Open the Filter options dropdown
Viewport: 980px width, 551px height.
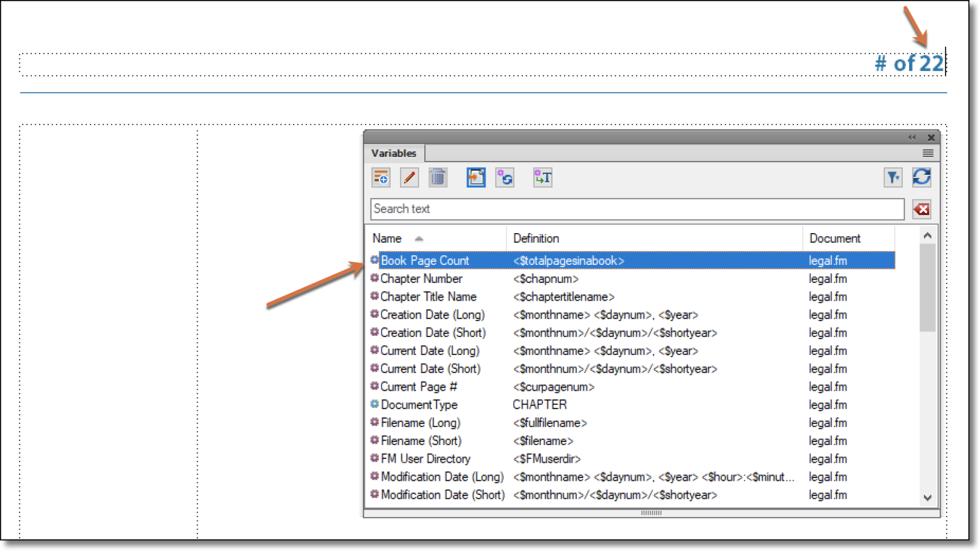coord(893,177)
